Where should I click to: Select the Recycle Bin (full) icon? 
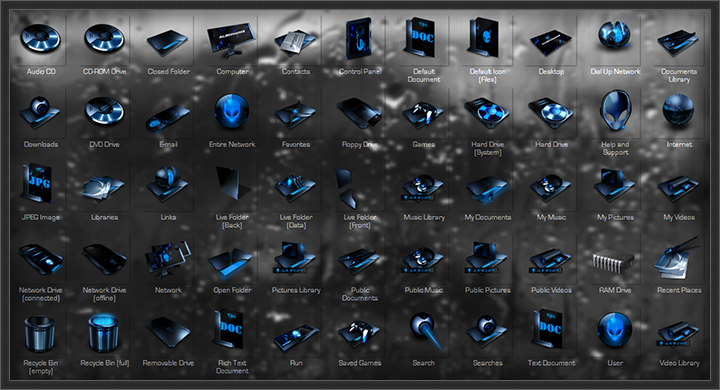[104, 333]
